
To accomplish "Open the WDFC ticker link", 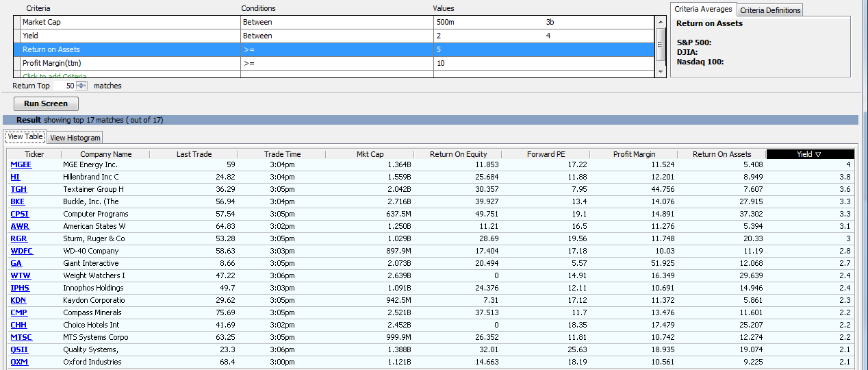I will pos(21,251).
